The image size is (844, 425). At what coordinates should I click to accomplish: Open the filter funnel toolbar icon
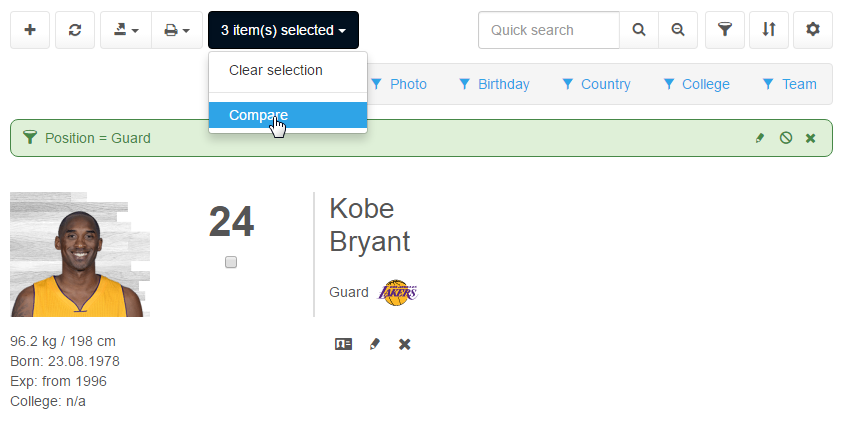tap(725, 30)
